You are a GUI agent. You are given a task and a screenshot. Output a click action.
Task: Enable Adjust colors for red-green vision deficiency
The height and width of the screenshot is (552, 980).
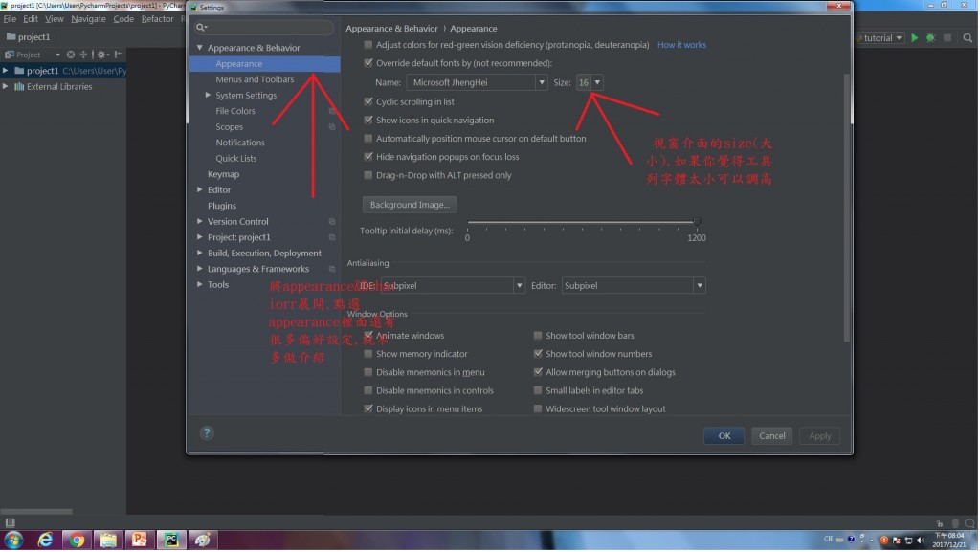coord(368,45)
